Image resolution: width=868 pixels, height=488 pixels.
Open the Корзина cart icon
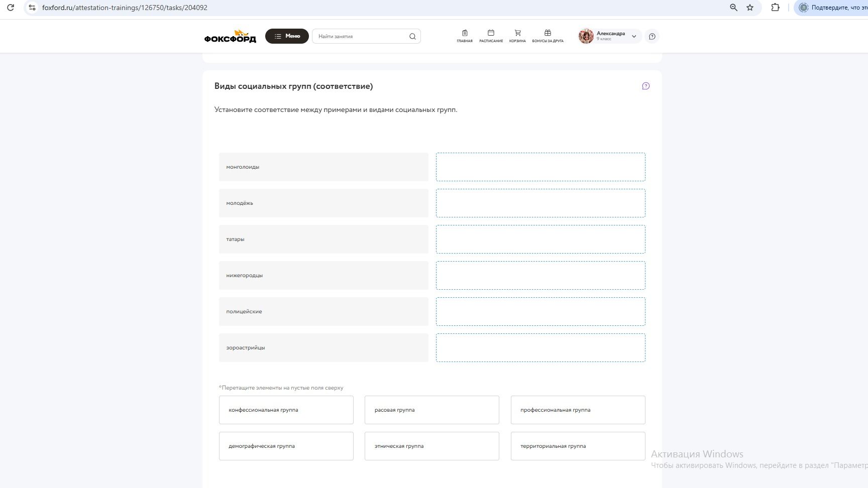tap(517, 36)
